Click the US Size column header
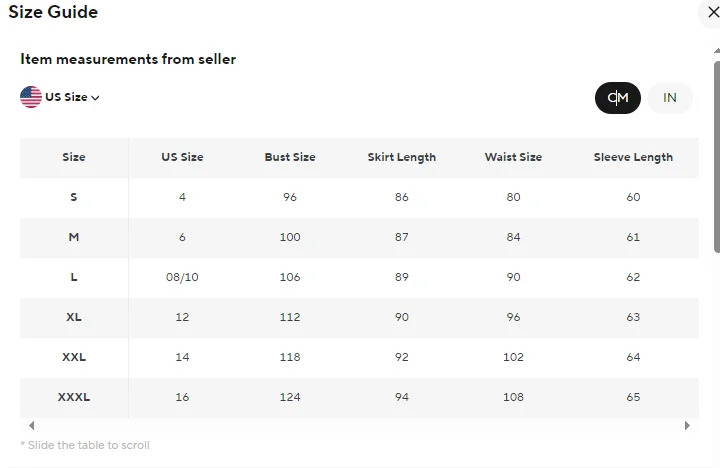This screenshot has height=468, width=720. click(x=182, y=157)
